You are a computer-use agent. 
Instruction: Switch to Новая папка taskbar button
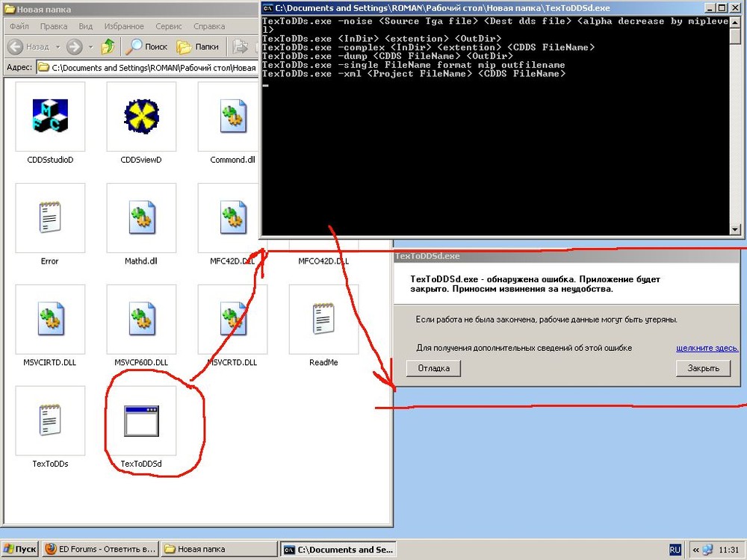(x=219, y=549)
